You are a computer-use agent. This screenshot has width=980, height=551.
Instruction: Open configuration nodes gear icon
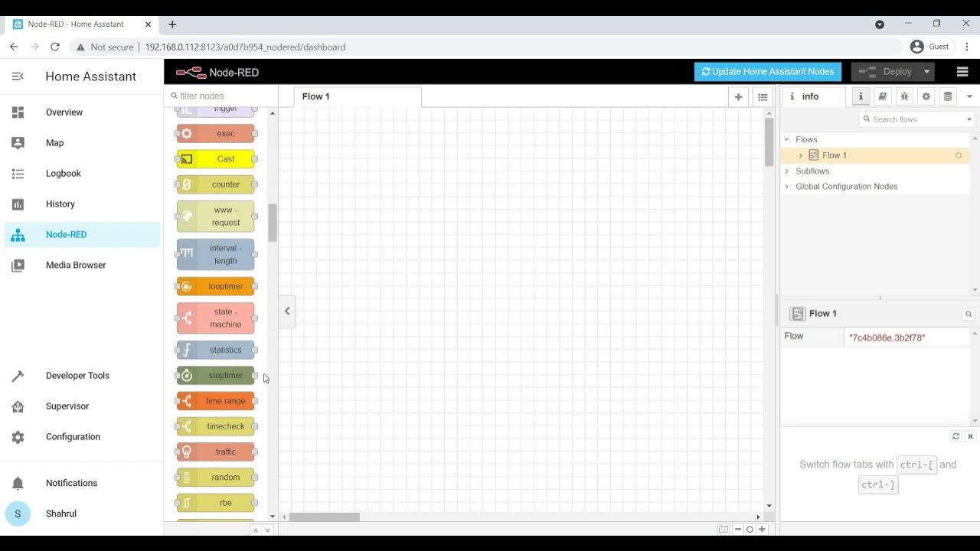[x=926, y=96]
